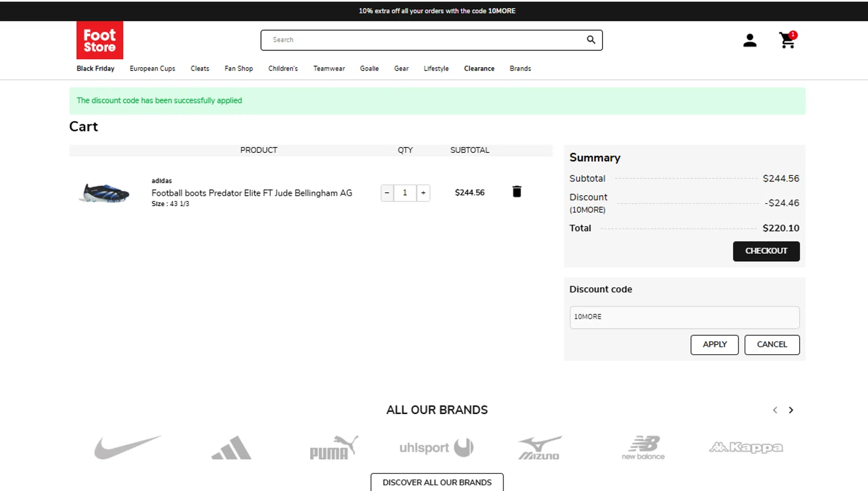
Task: Click the Foot Store logo
Action: tap(100, 40)
